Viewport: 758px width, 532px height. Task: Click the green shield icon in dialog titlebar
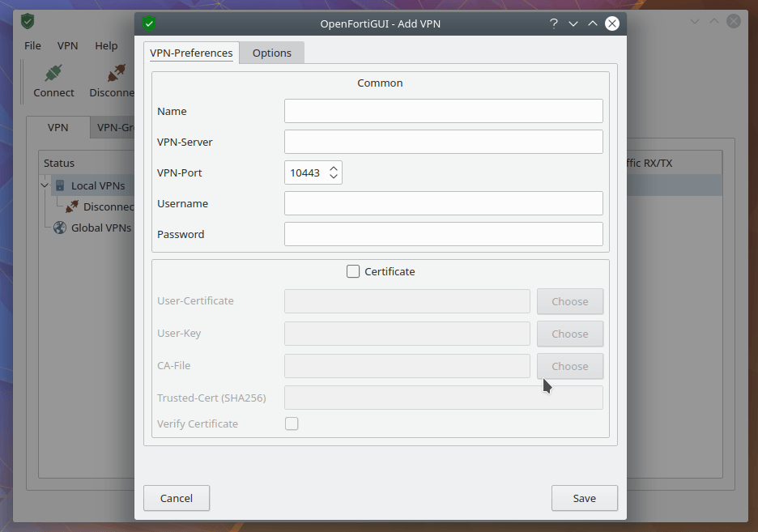tap(148, 23)
